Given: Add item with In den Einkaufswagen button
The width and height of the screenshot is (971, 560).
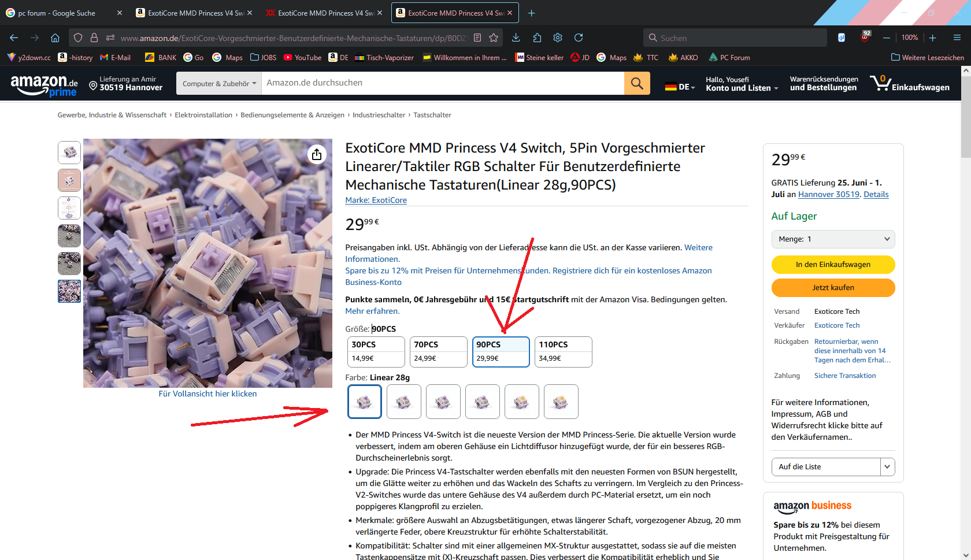Looking at the screenshot, I should [833, 265].
